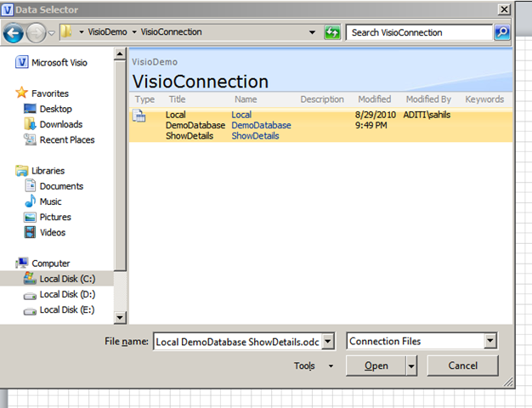Open the Documents library
This screenshot has width=532, height=408.
tap(61, 186)
